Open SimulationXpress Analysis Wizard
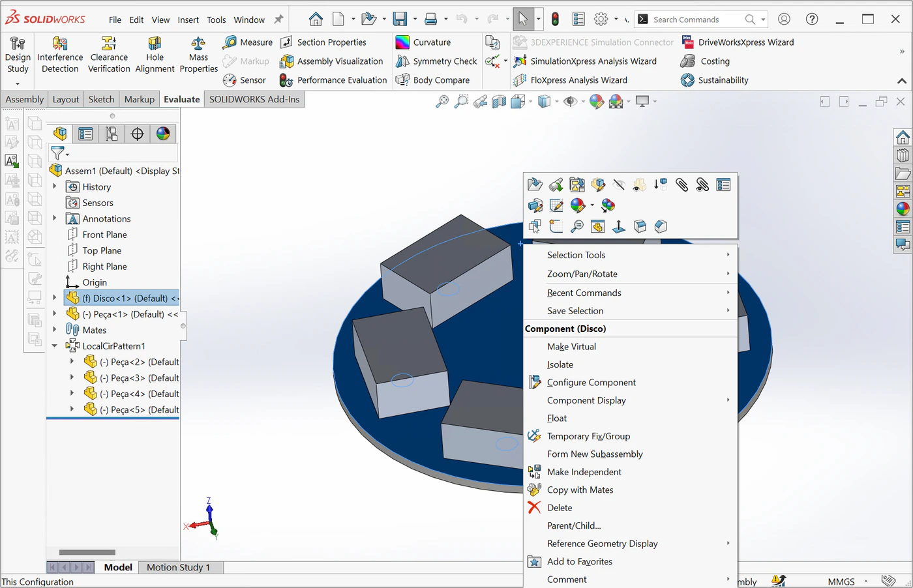913x588 pixels. 585,61
